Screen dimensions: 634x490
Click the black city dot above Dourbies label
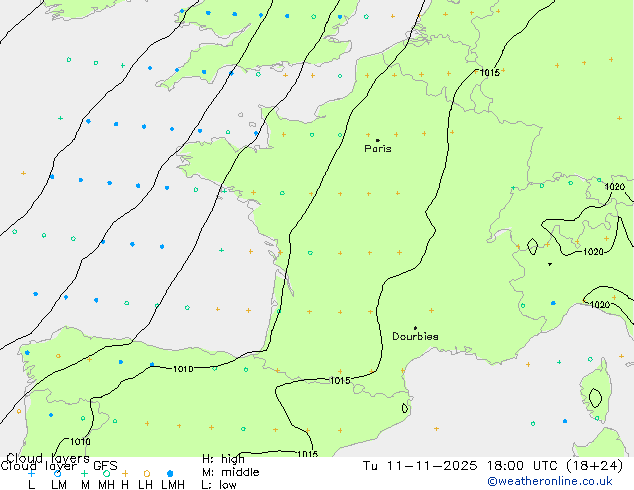415,328
